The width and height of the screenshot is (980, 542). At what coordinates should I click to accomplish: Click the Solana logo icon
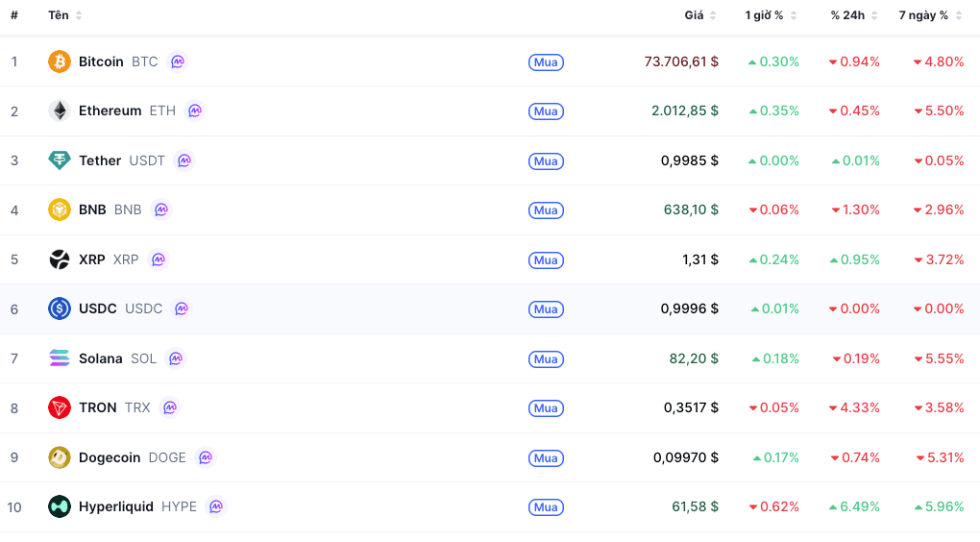60,358
